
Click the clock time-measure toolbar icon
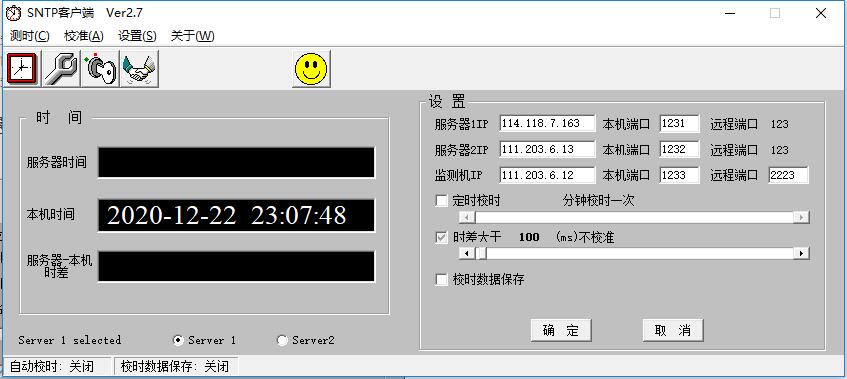[22, 69]
